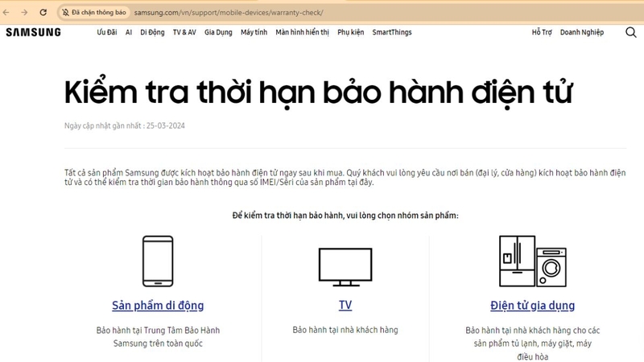Open the Hỗ Trợ menu
The width and height of the screenshot is (644, 362).
click(x=542, y=32)
